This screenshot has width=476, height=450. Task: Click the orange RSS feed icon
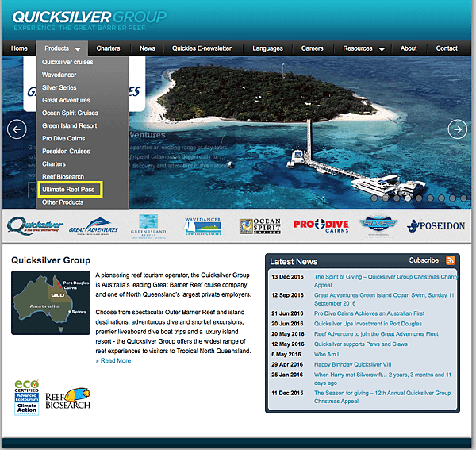(450, 260)
